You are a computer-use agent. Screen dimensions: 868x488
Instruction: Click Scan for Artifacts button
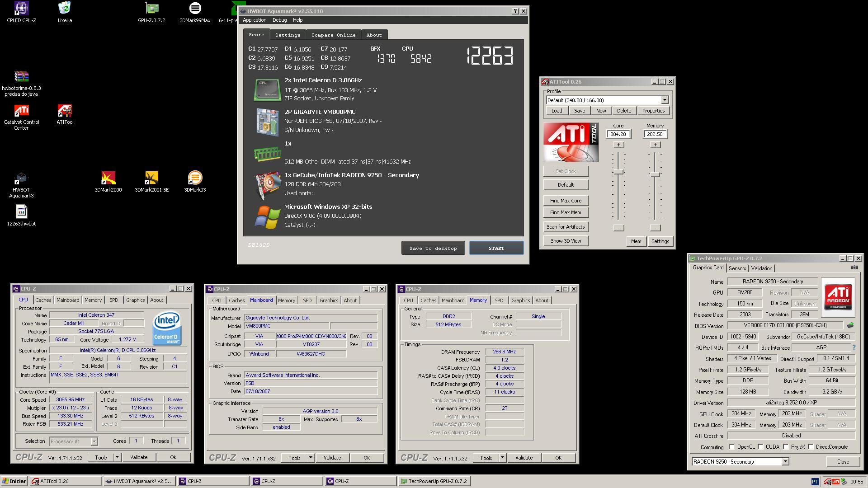click(566, 227)
